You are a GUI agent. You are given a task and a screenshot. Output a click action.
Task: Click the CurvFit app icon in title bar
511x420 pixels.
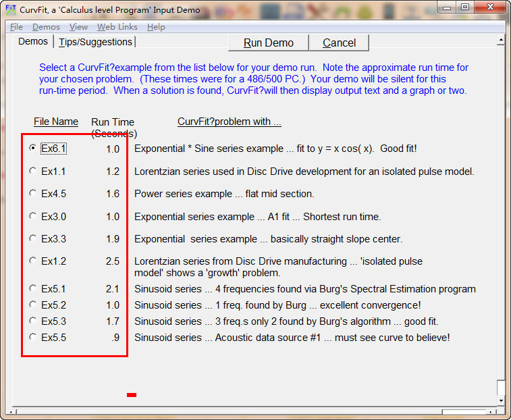click(10, 9)
